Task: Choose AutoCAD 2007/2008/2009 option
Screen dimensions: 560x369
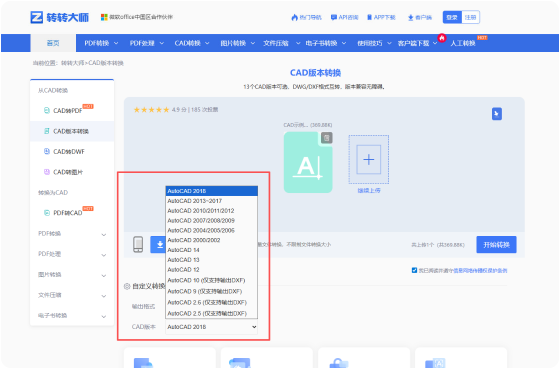Action: (x=211, y=220)
